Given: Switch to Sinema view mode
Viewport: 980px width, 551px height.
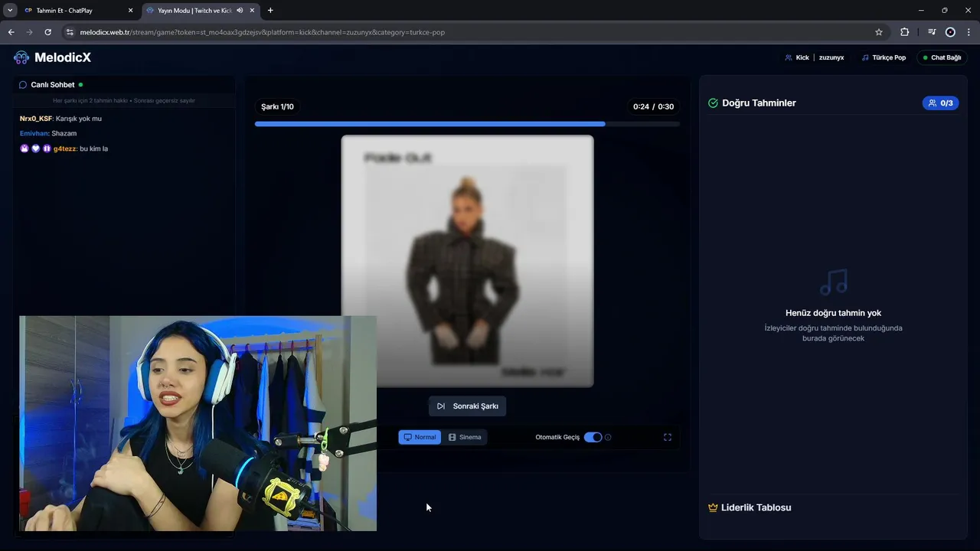Looking at the screenshot, I should click(465, 437).
